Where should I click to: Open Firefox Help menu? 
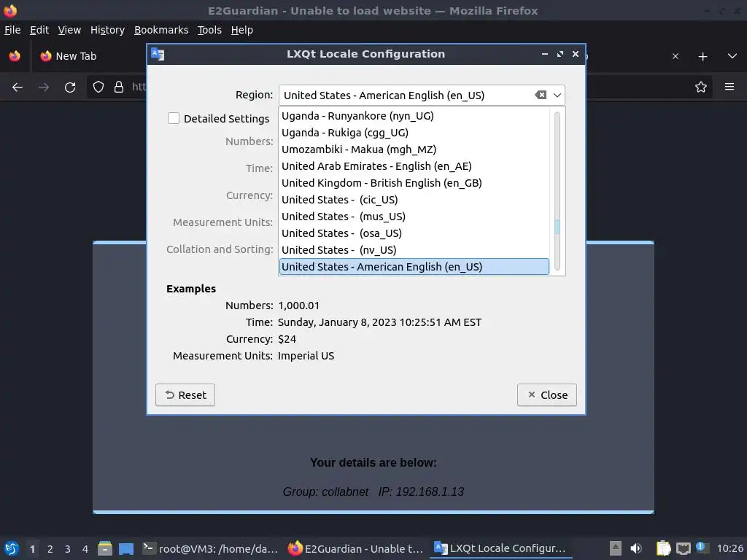click(x=241, y=30)
